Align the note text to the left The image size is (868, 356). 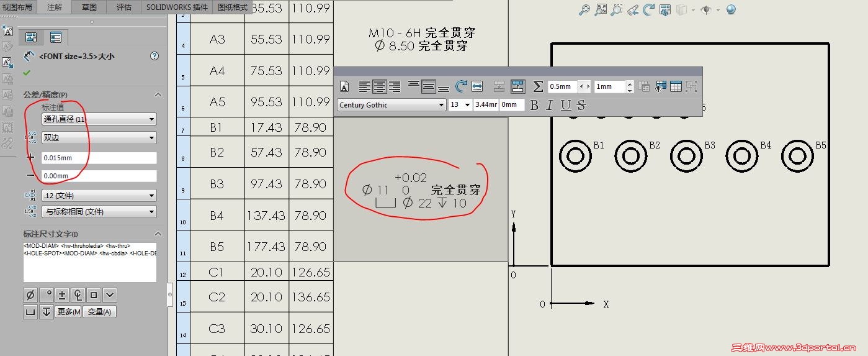(365, 86)
